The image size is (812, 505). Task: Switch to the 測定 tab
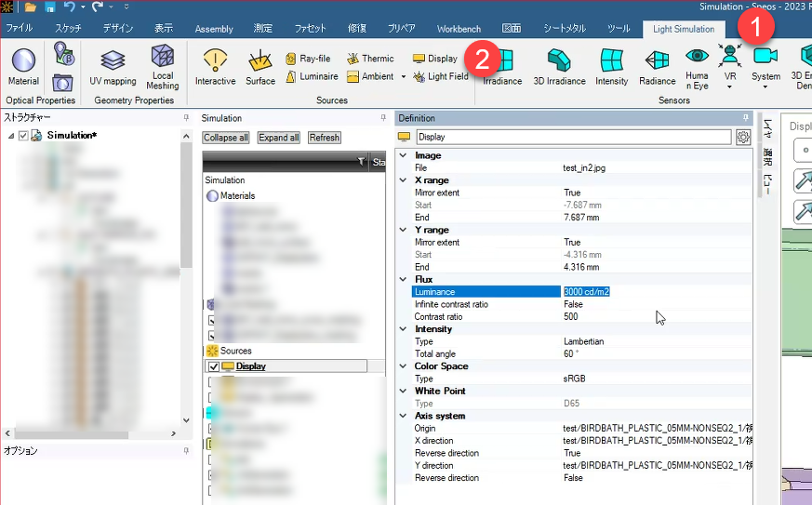262,29
